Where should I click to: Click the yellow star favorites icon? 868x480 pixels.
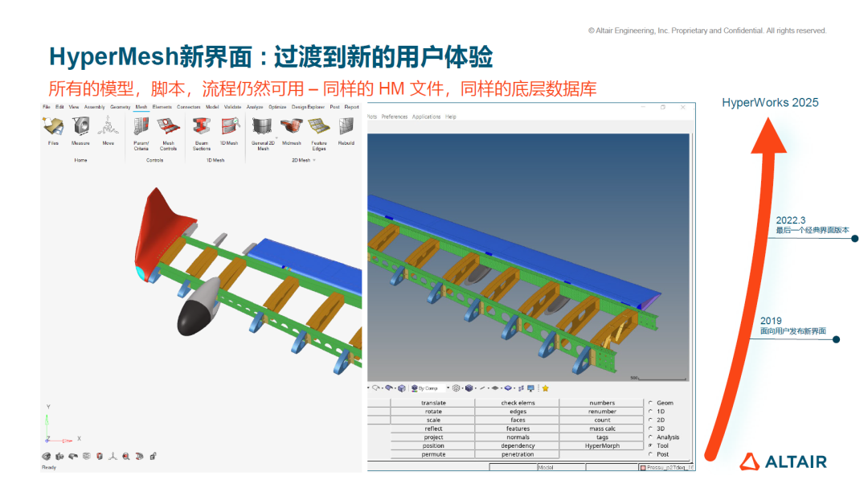[545, 388]
